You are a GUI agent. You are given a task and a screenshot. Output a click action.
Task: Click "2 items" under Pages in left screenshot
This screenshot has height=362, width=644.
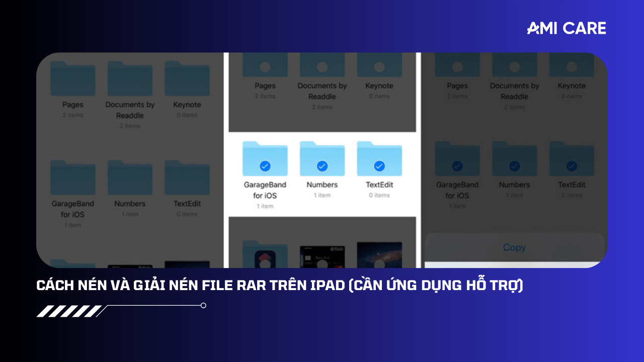(x=73, y=115)
